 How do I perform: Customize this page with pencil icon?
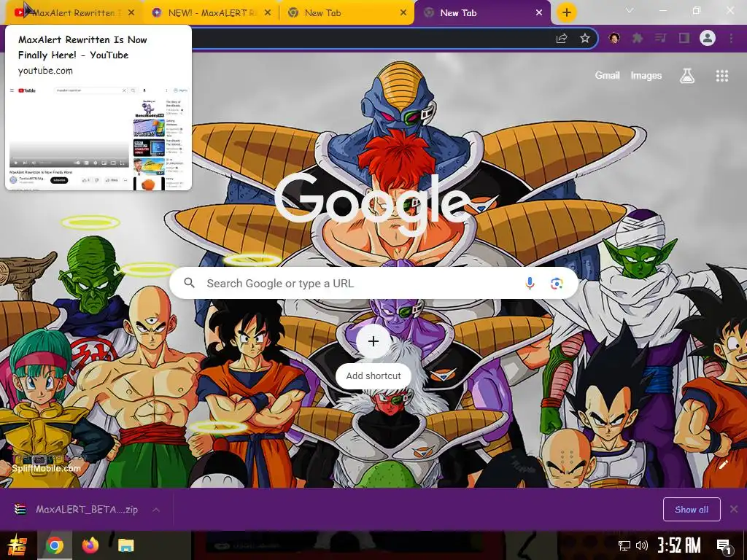point(723,464)
